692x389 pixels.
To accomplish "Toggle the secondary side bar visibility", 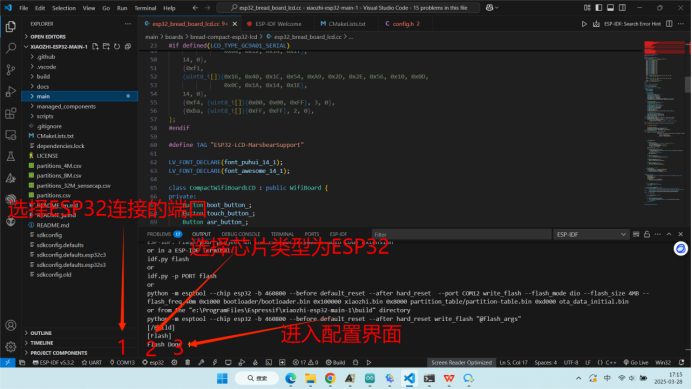I will (x=622, y=8).
